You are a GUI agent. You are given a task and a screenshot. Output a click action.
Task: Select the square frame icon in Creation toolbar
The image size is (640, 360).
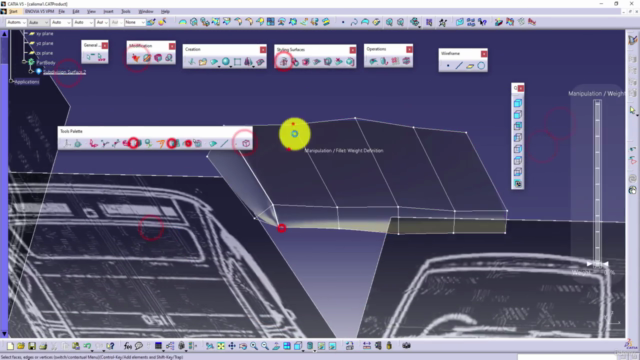pyautogui.click(x=237, y=62)
